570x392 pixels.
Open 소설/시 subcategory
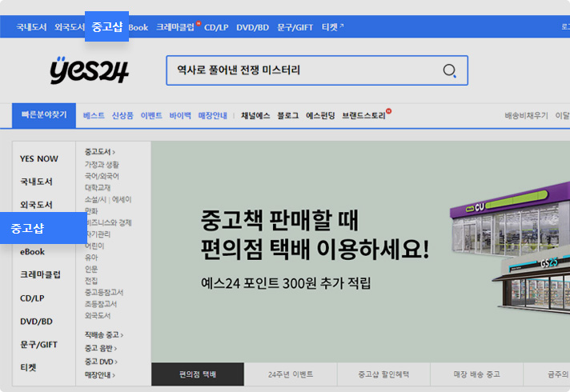pyautogui.click(x=95, y=199)
